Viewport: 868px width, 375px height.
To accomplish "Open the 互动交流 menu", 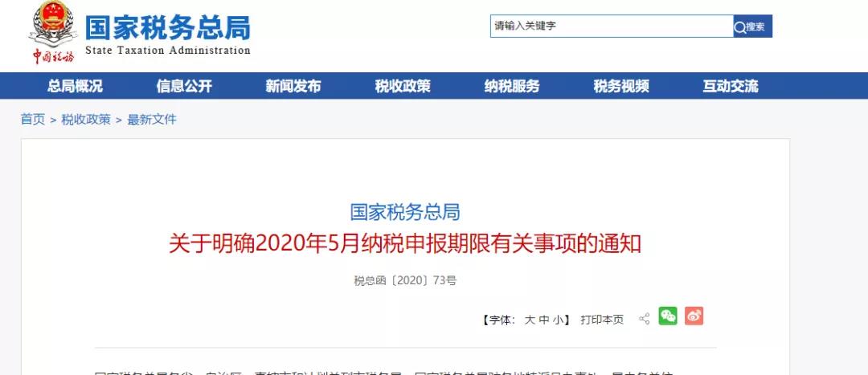I will [x=731, y=86].
